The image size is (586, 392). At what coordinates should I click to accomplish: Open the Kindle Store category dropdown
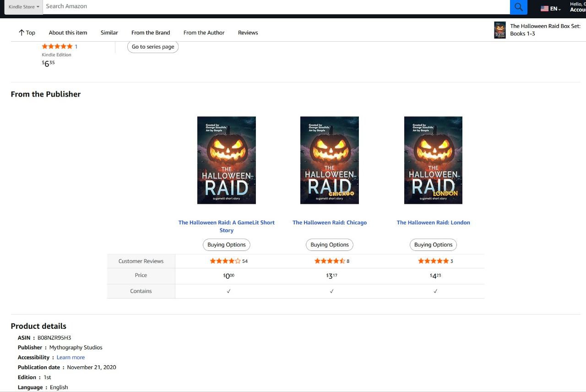pyautogui.click(x=24, y=7)
